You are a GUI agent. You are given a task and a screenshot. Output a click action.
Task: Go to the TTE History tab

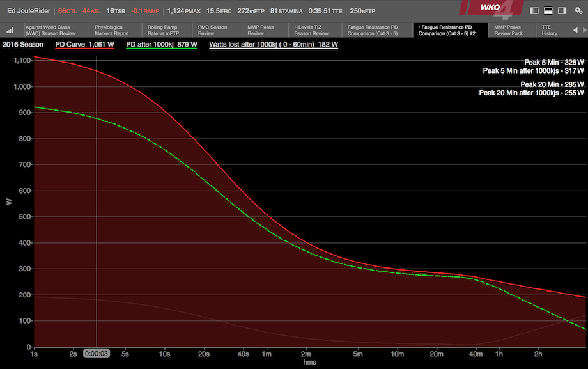click(x=550, y=30)
